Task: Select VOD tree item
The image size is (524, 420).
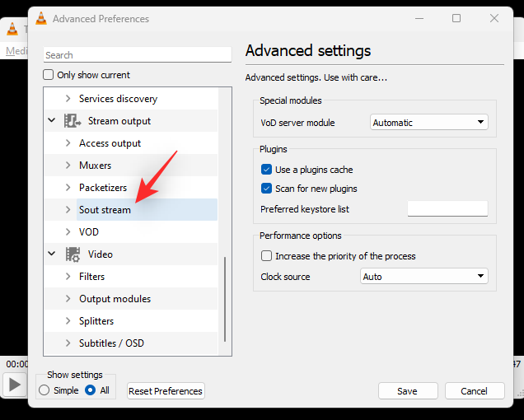Action: click(89, 231)
